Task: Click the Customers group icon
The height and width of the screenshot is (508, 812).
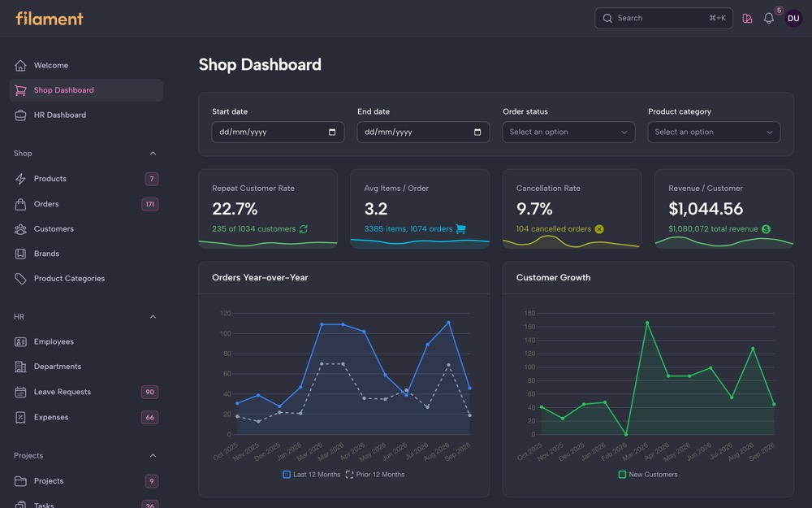Action: (x=20, y=229)
